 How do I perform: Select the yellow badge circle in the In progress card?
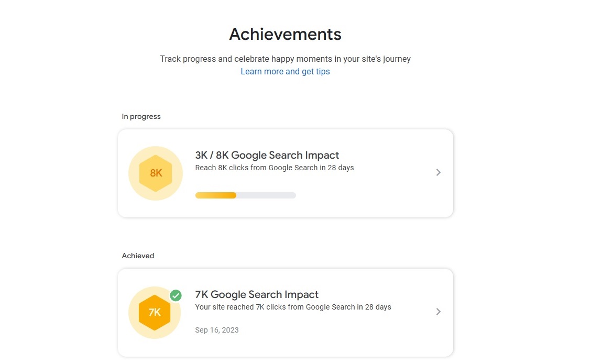coord(155,173)
